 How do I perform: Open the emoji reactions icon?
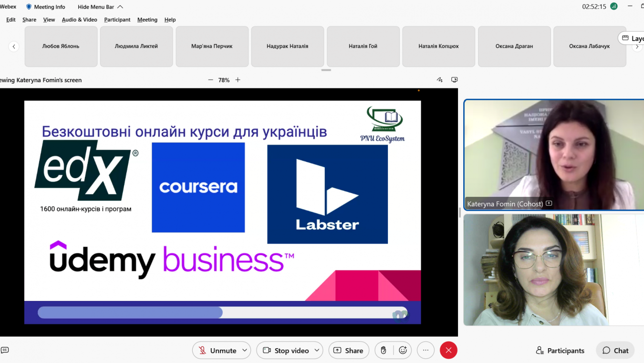point(403,350)
